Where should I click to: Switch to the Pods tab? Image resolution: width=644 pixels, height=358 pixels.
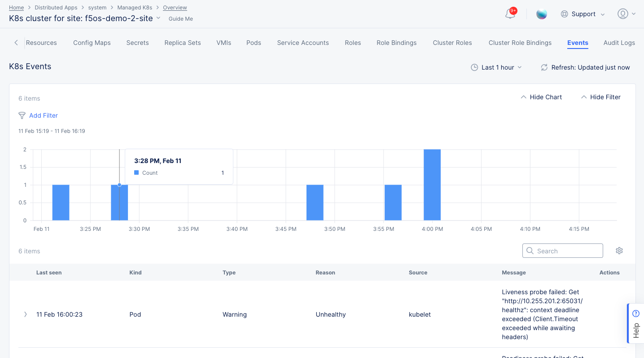254,42
